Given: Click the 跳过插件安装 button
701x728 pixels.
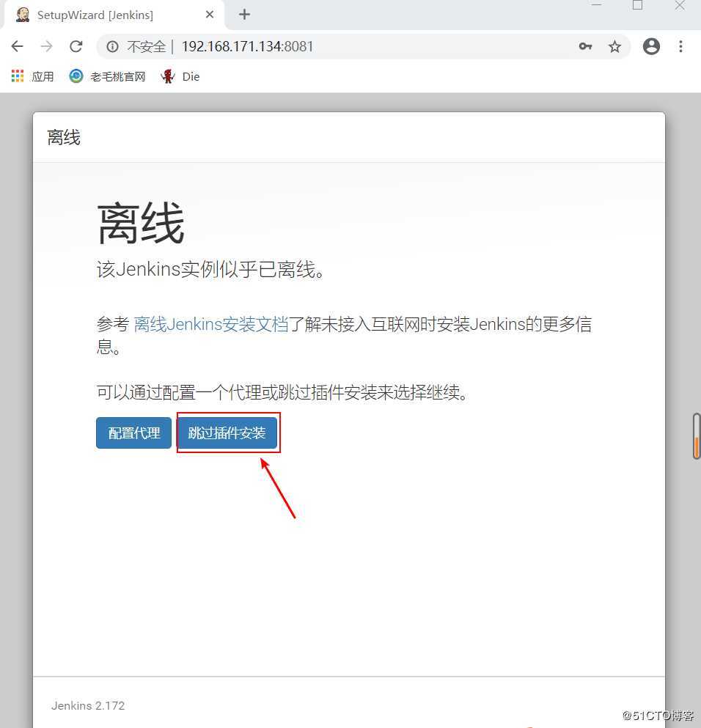Looking at the screenshot, I should click(x=227, y=433).
